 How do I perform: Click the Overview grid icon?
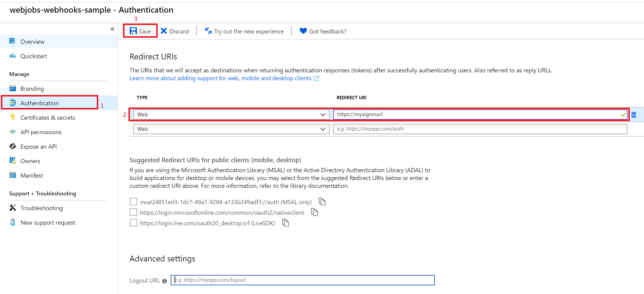[12, 41]
